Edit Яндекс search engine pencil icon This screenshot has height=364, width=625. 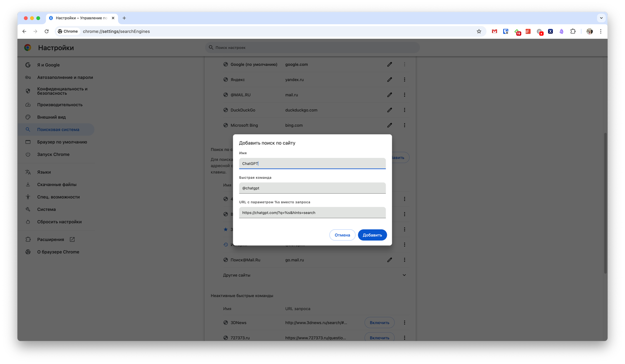click(x=389, y=80)
